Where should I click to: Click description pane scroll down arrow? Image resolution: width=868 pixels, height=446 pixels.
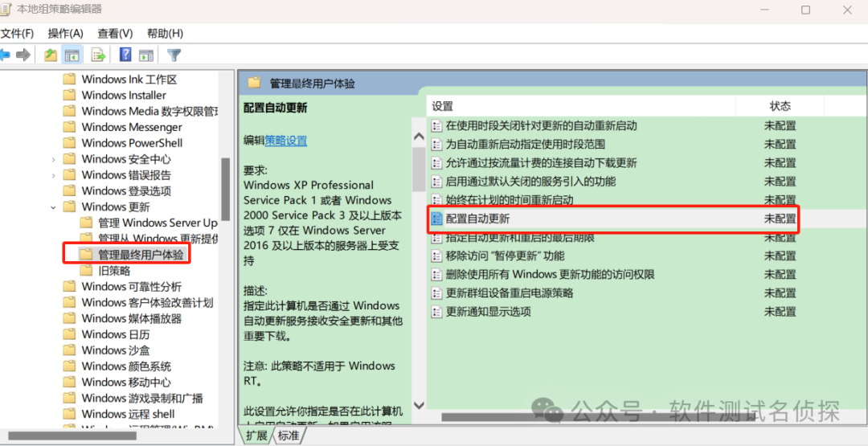(x=419, y=405)
